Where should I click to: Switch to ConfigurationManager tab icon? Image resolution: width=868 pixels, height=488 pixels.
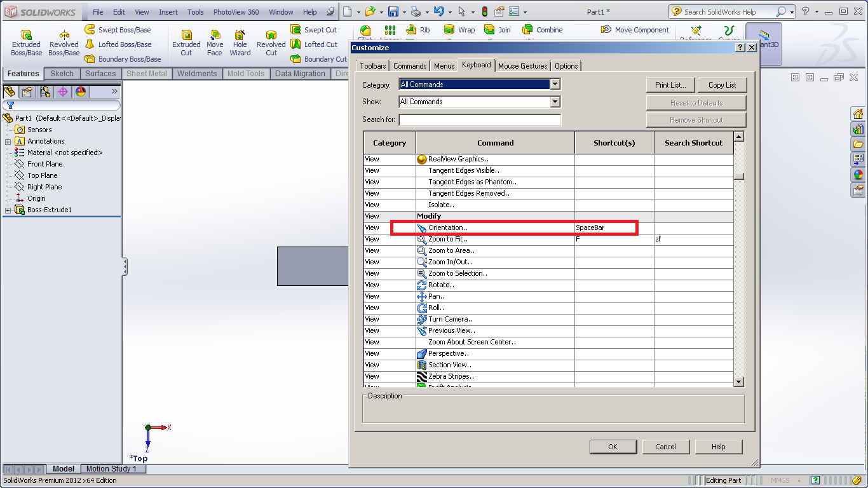45,91
